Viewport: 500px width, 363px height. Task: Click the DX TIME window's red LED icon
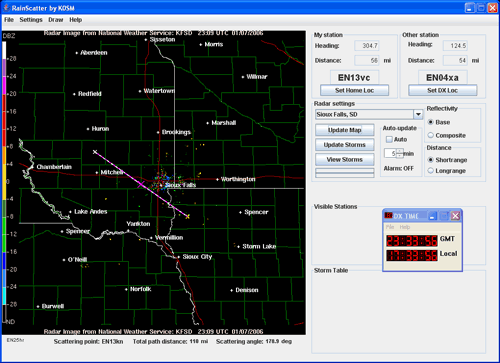tap(388, 216)
